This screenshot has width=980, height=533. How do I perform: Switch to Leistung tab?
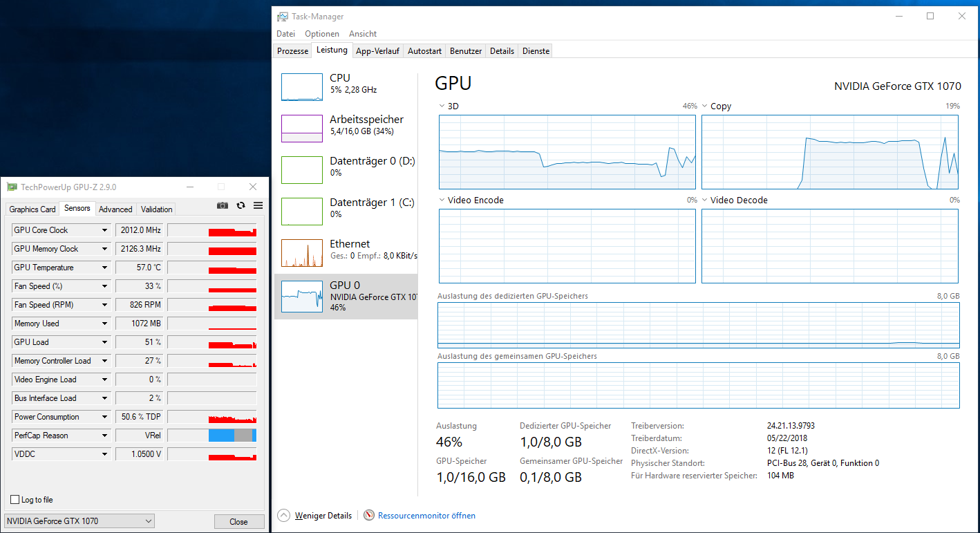coord(332,50)
